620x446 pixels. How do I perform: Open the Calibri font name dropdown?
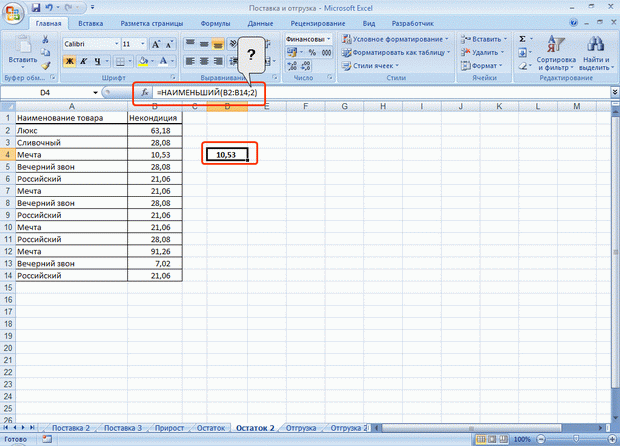117,44
